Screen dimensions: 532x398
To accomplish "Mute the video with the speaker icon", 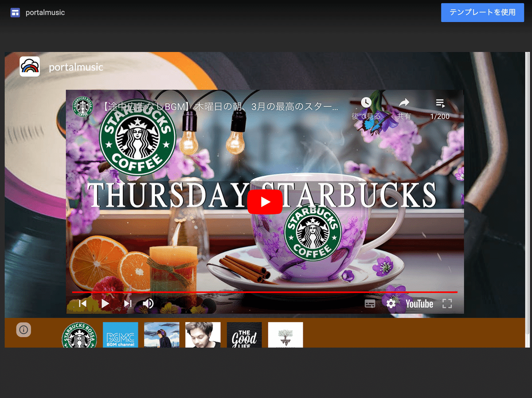I will pyautogui.click(x=148, y=304).
